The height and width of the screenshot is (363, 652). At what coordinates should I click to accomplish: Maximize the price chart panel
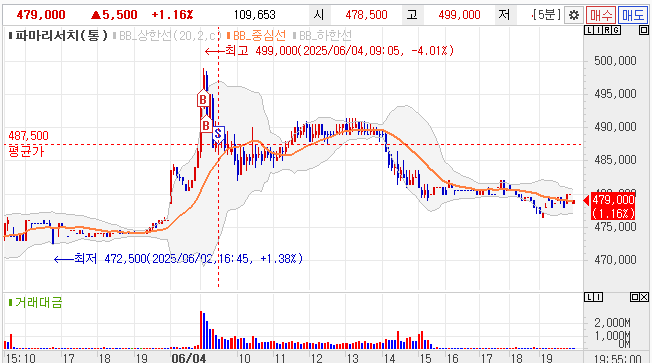[x=643, y=30]
